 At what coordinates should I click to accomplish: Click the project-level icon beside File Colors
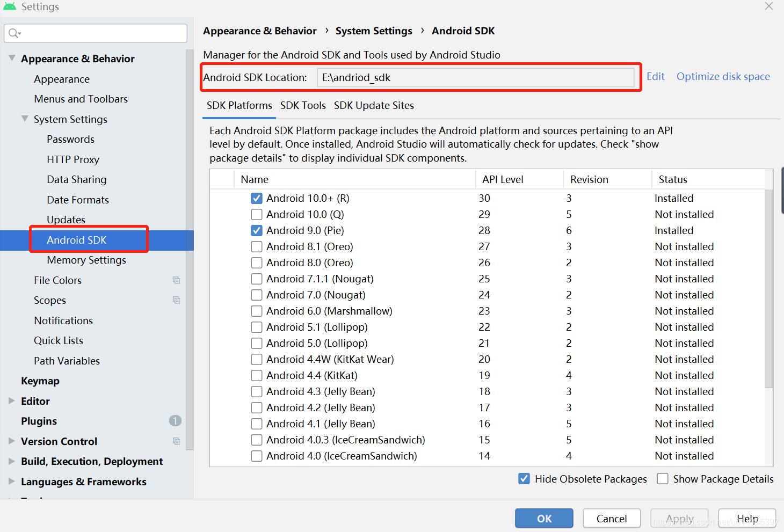coord(176,280)
